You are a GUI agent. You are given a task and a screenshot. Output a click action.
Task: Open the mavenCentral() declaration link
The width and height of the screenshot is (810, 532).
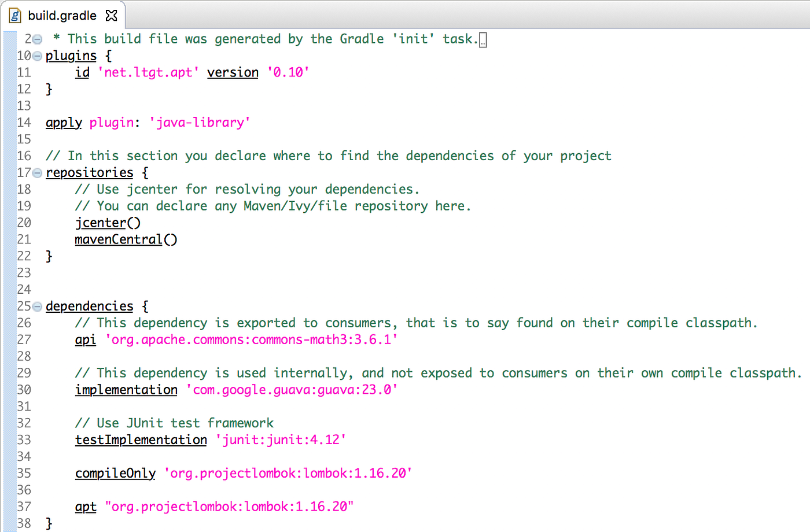coord(118,239)
